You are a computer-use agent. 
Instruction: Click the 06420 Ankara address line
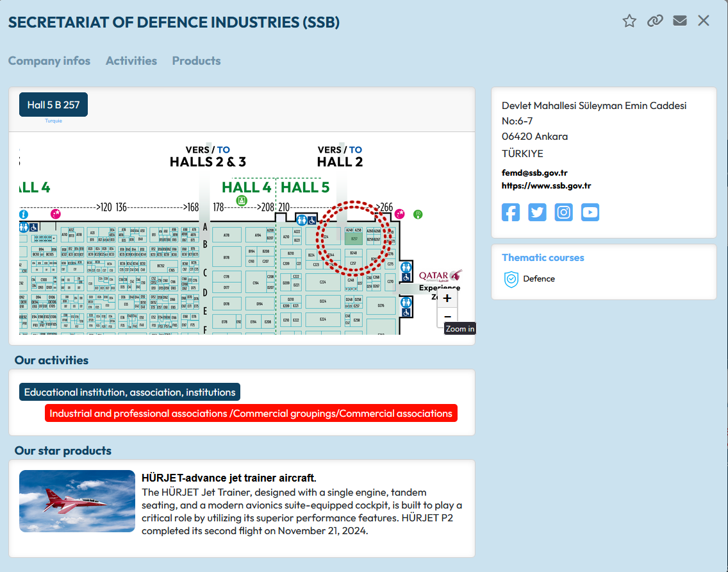click(535, 137)
